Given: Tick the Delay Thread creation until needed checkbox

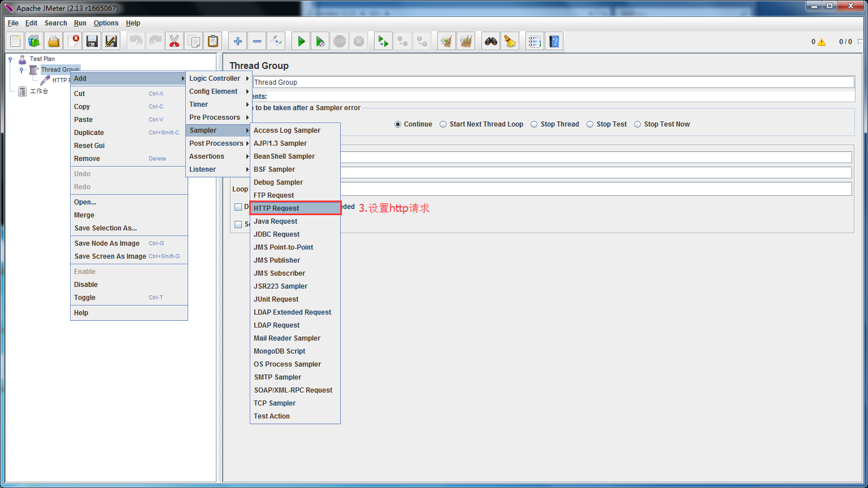Looking at the screenshot, I should (238, 207).
